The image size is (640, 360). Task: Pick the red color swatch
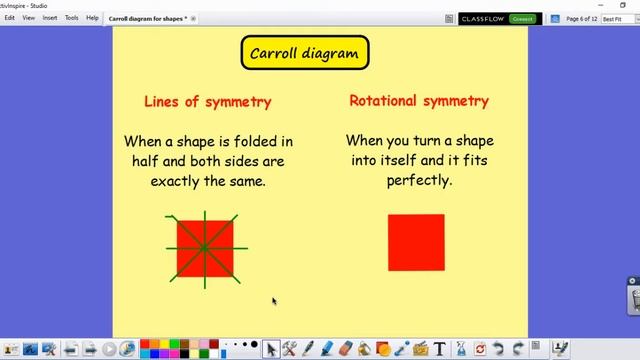(x=144, y=344)
